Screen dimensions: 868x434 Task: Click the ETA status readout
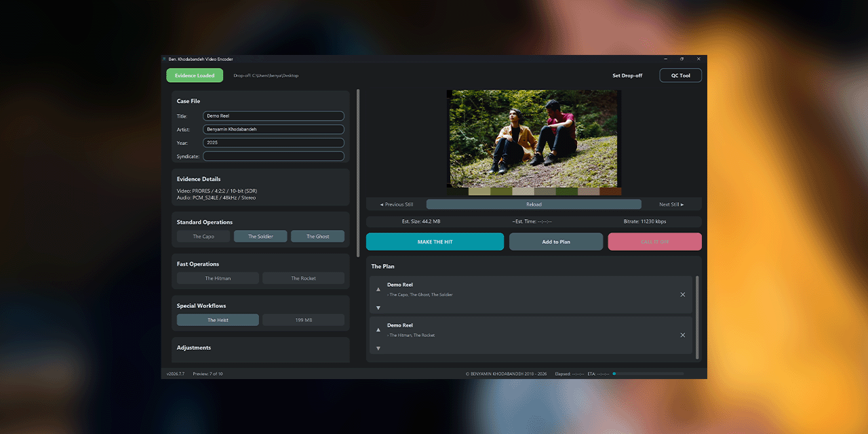(597, 374)
